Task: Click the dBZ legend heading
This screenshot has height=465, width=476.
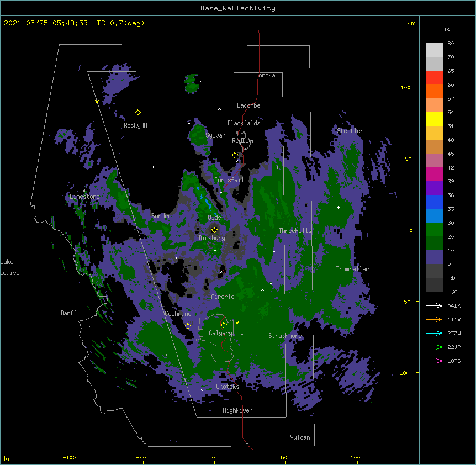Action: [447, 29]
